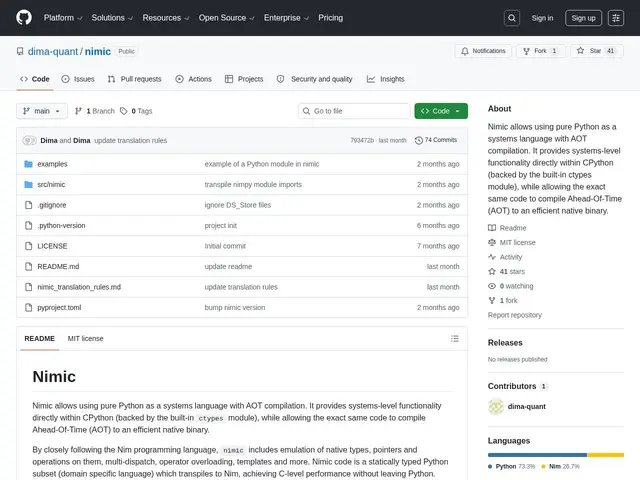Viewport: 640px width, 480px height.
Task: Fork the nimic repository
Action: tap(541, 51)
